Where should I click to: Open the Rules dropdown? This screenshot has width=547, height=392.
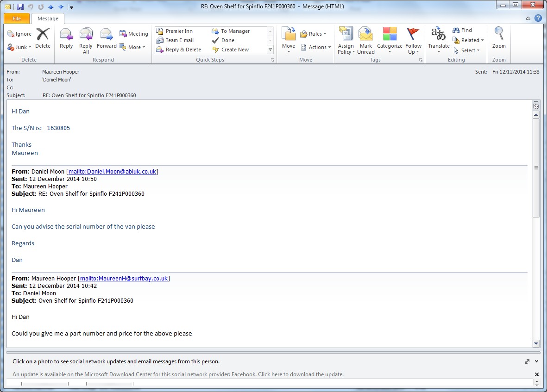[x=314, y=34]
